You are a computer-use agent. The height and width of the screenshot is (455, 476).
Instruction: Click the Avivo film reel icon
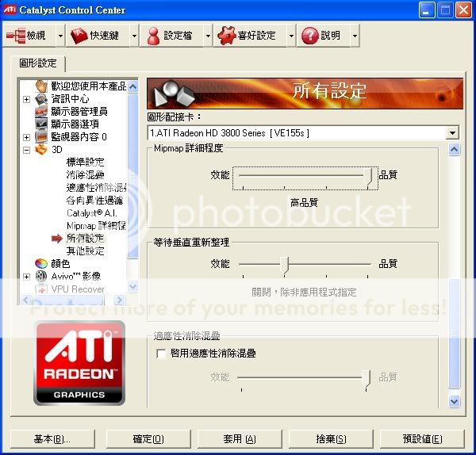click(x=41, y=276)
